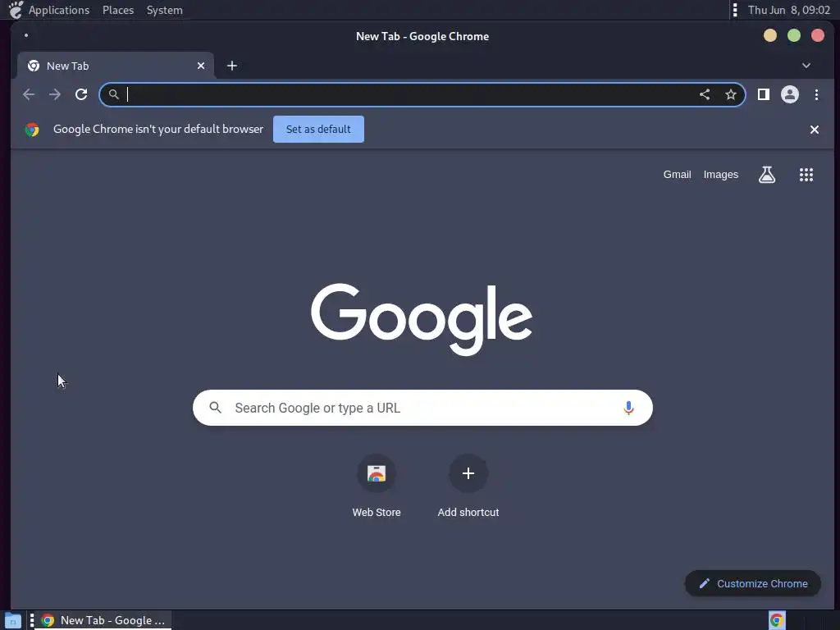Viewport: 840px width, 630px height.
Task: Click the Google logo
Action: pos(422,319)
